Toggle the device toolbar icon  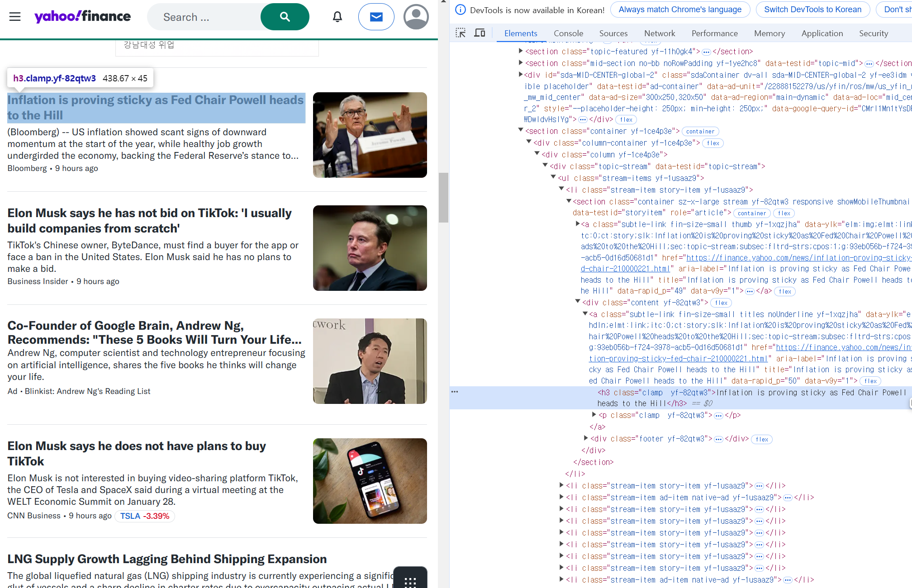coord(480,33)
